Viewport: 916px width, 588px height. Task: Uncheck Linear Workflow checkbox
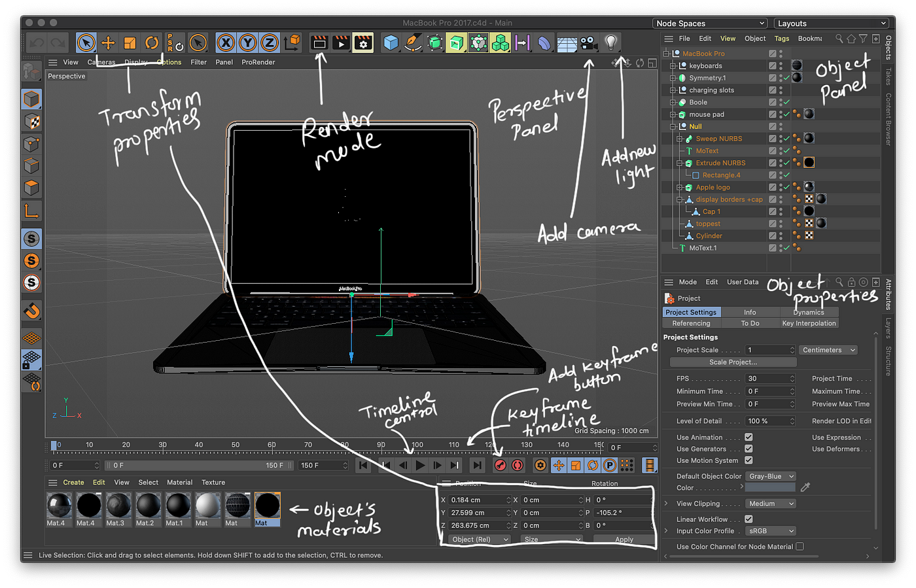(x=749, y=519)
